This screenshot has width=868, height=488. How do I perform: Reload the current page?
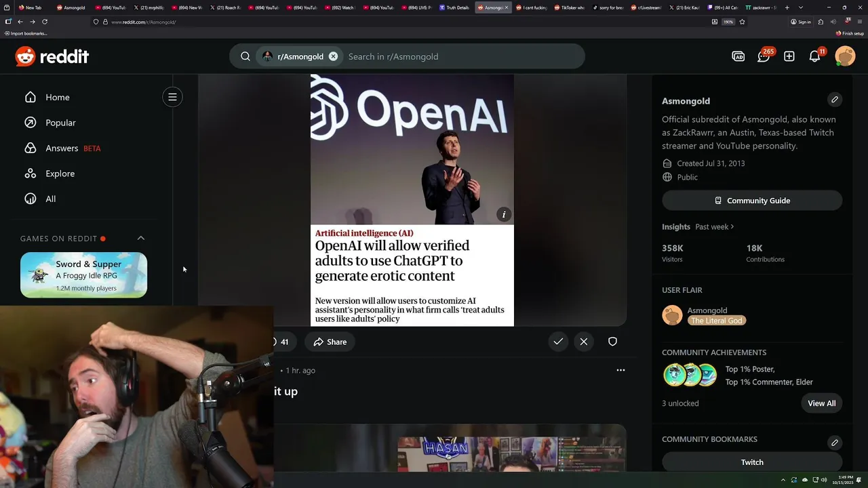45,22
